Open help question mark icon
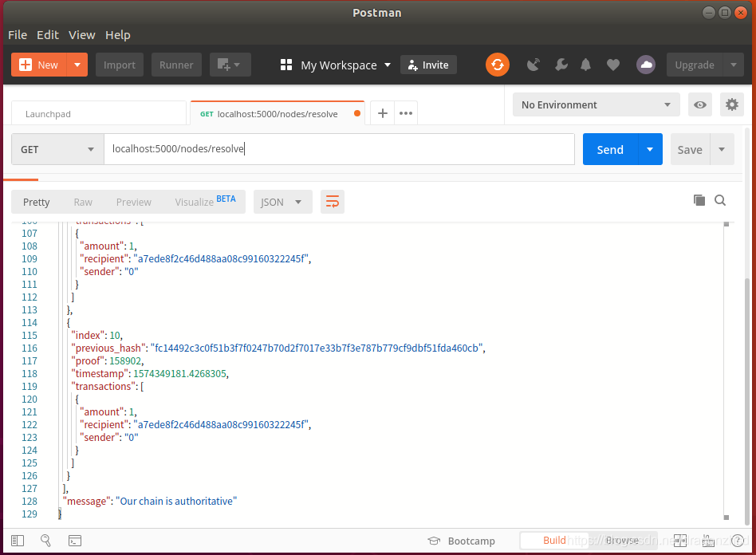 [737, 541]
